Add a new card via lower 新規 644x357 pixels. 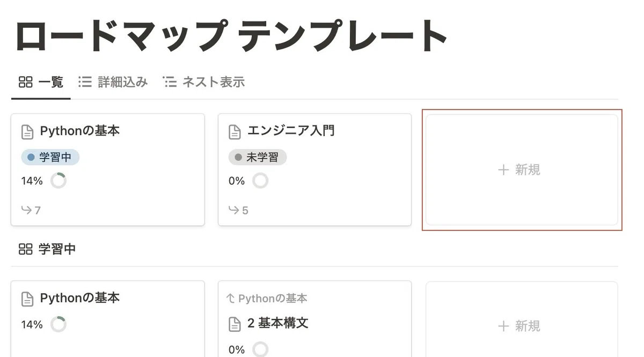(521, 326)
